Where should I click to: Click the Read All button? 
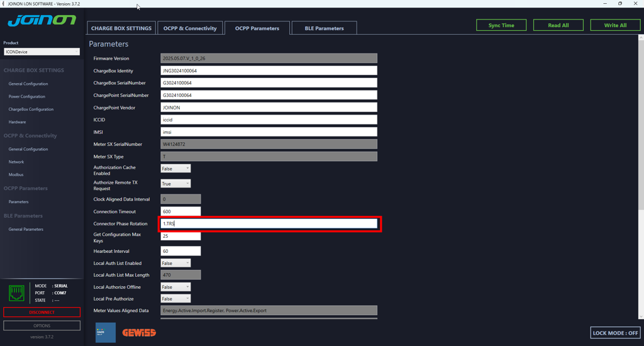coord(558,25)
